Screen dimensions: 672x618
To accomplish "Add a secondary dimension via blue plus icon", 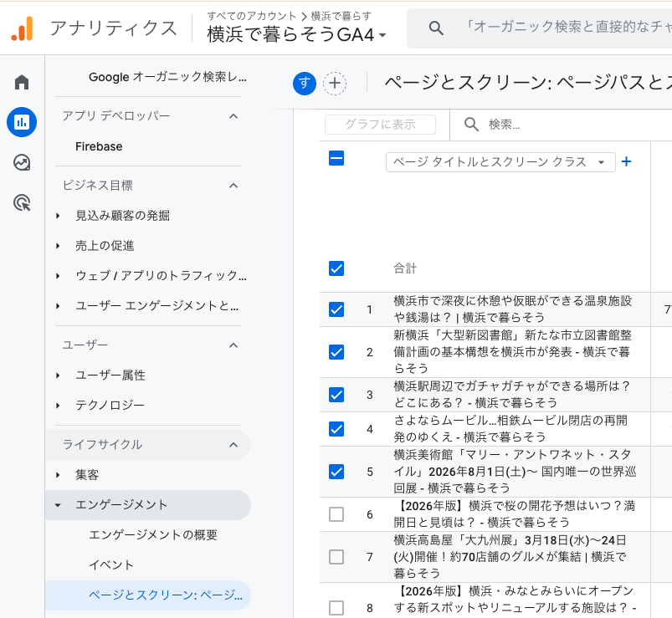I will (x=626, y=163).
